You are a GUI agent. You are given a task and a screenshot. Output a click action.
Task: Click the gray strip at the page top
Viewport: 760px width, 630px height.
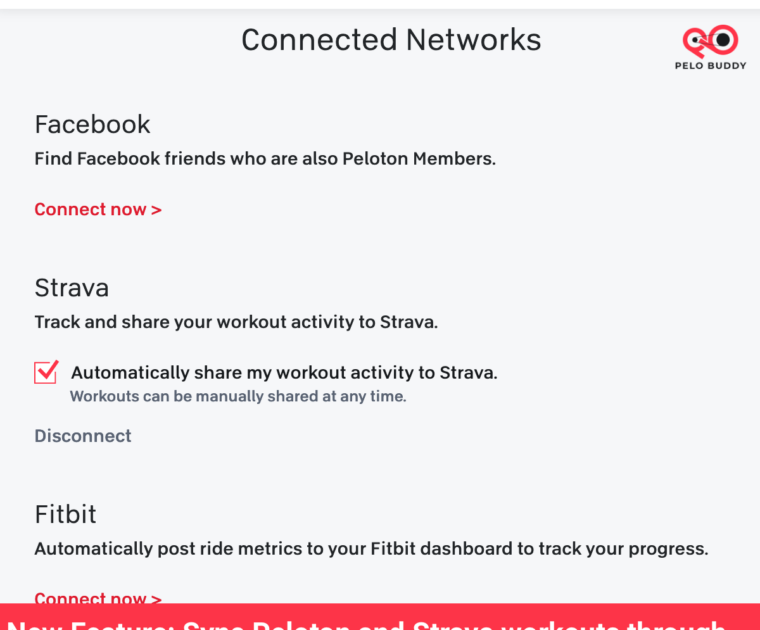(x=380, y=5)
